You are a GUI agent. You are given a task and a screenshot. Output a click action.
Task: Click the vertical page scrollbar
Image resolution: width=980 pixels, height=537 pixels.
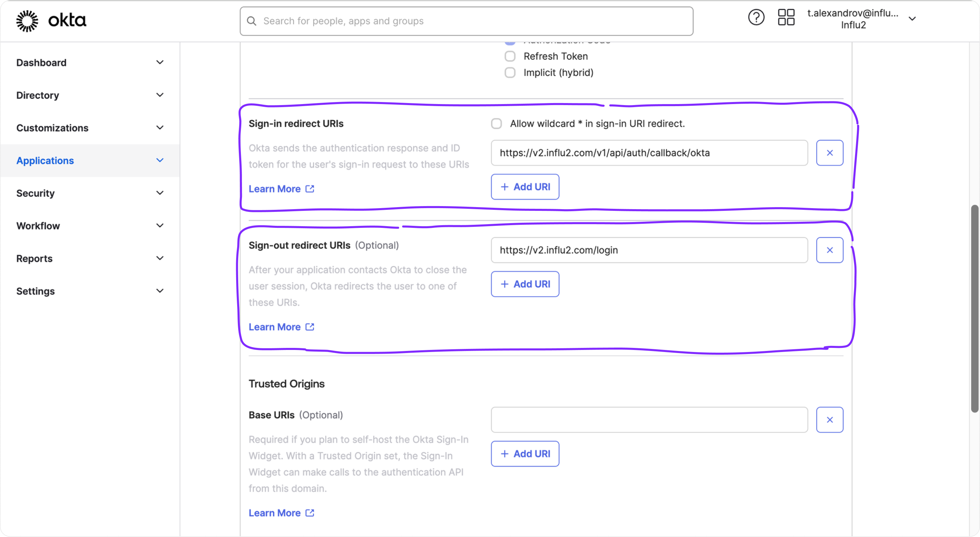point(974,308)
